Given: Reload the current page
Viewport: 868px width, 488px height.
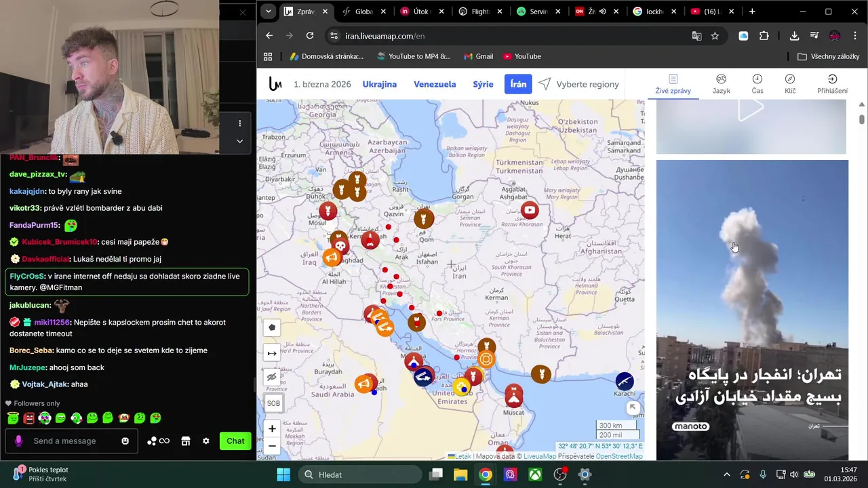Looking at the screenshot, I should point(310,36).
